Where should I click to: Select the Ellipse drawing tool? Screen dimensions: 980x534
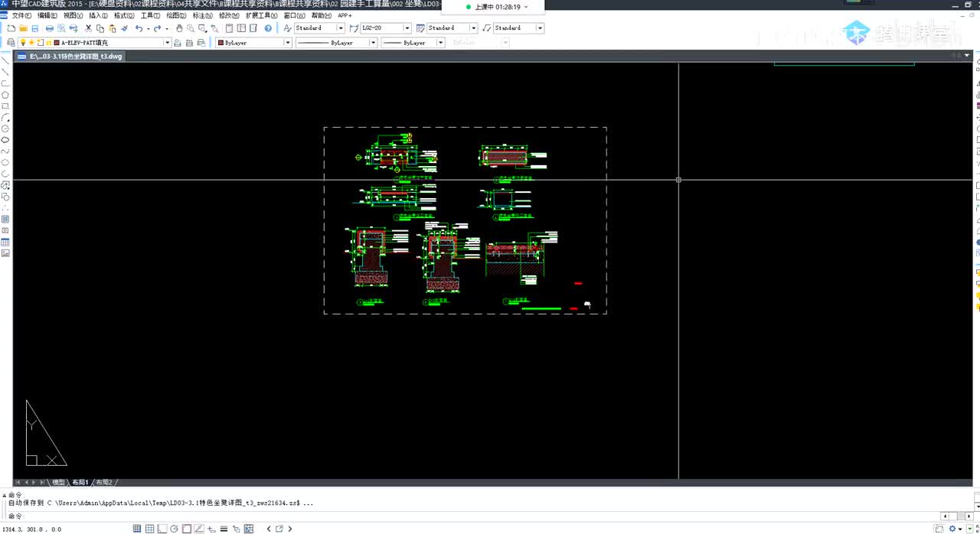[5, 162]
